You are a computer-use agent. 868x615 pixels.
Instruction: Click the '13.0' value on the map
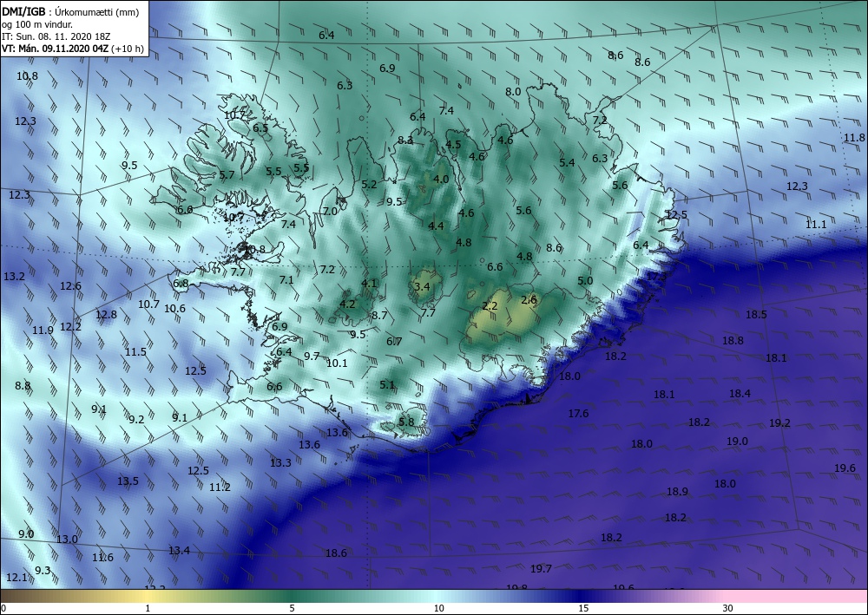pyautogui.click(x=67, y=540)
